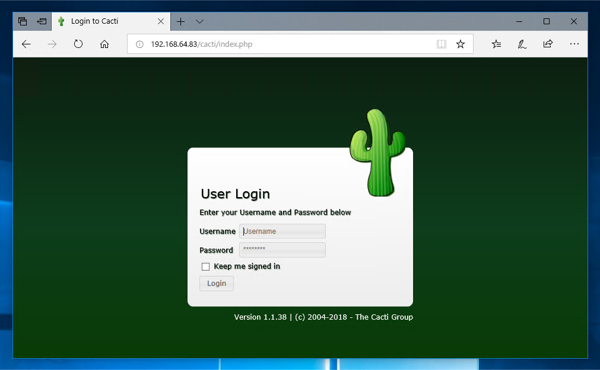Open the favorites hub icon

[x=496, y=44]
